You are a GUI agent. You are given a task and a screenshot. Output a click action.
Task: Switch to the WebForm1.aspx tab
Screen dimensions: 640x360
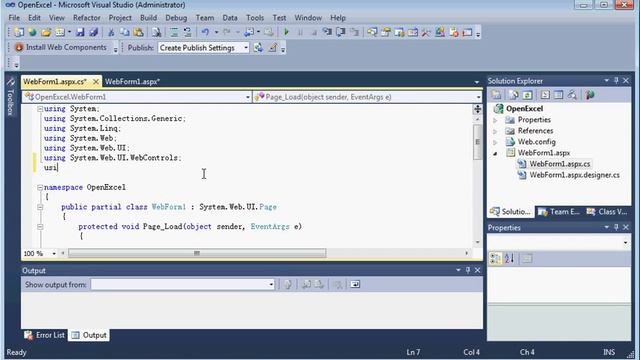(132, 82)
